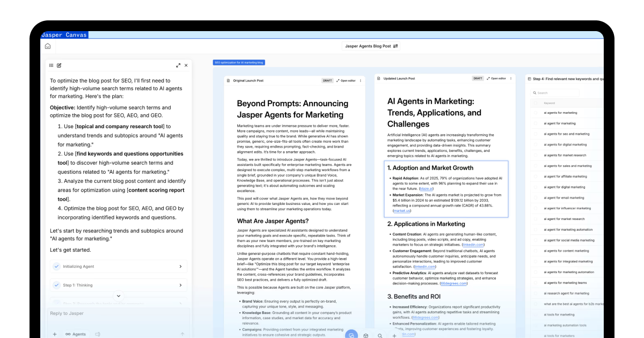Open the three-dot menu on Original Launch Post
Screen dimensions: 644x338
coord(361,80)
